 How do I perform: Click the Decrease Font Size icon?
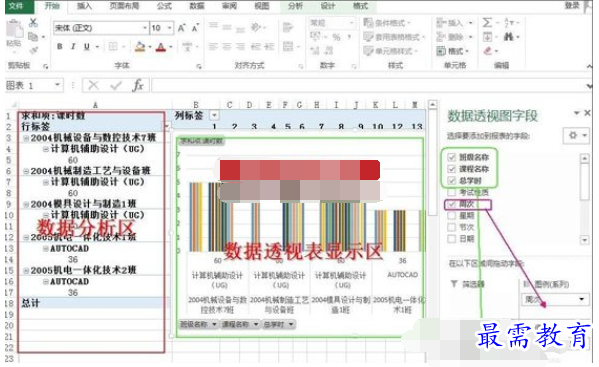[195, 28]
